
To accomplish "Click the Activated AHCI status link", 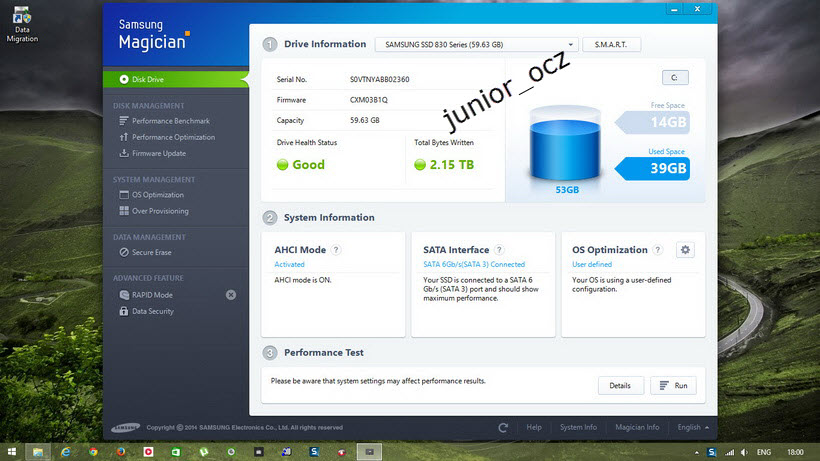I will tap(289, 264).
